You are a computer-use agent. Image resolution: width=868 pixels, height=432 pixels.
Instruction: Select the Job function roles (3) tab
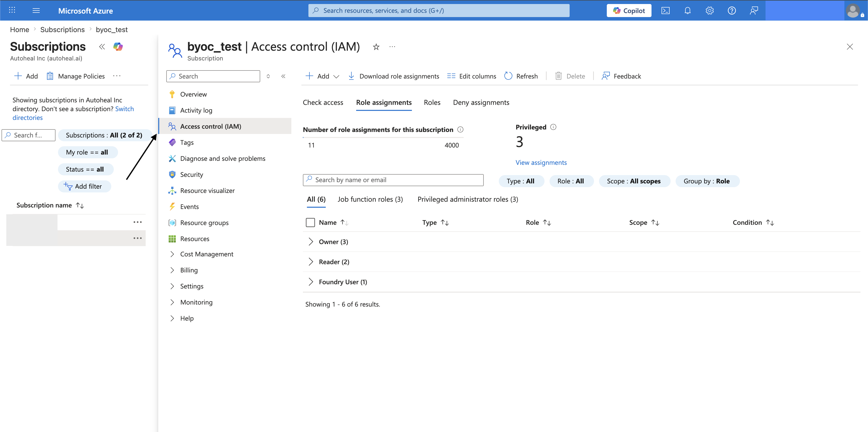point(370,199)
